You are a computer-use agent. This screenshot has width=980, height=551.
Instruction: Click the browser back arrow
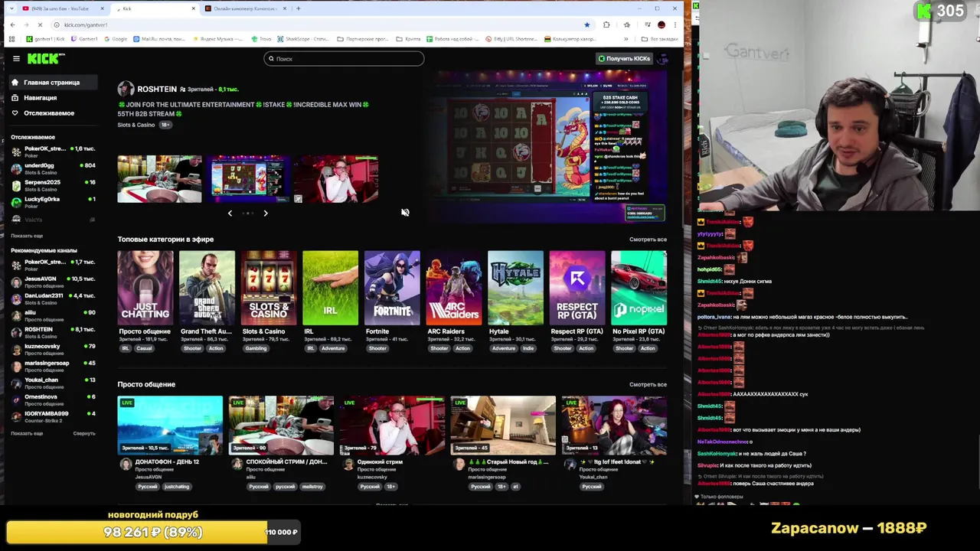[x=12, y=24]
